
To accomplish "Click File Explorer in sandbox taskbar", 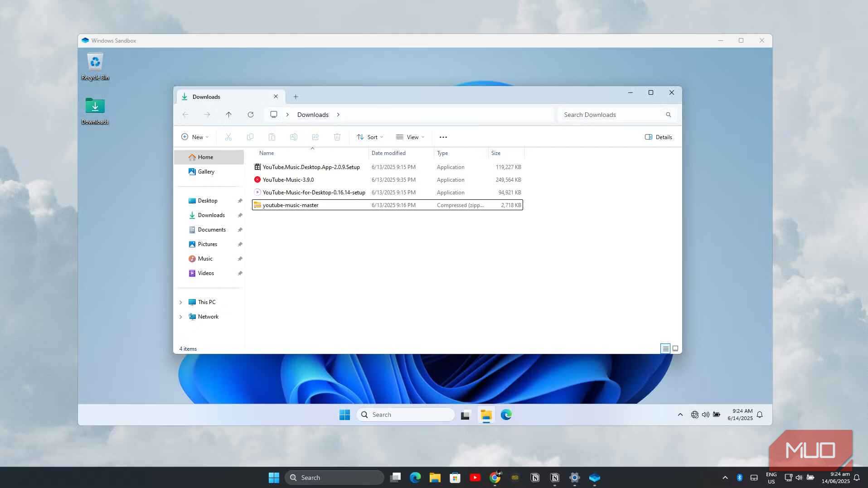I will point(486,415).
